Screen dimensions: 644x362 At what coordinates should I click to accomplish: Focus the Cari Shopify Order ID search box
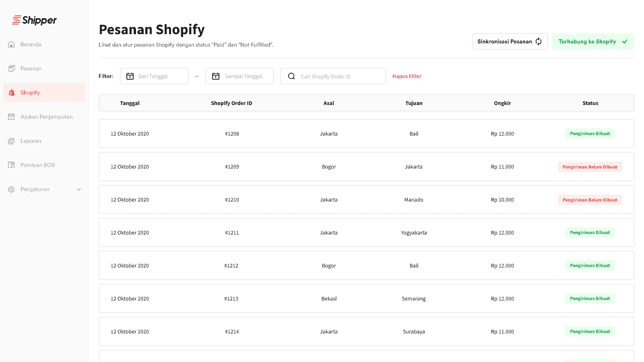[x=333, y=76]
